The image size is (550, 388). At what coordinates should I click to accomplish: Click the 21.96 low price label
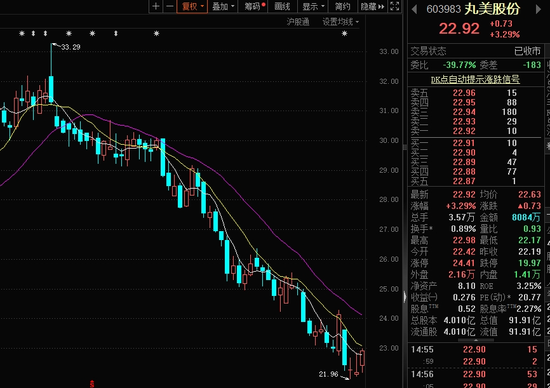click(328, 374)
